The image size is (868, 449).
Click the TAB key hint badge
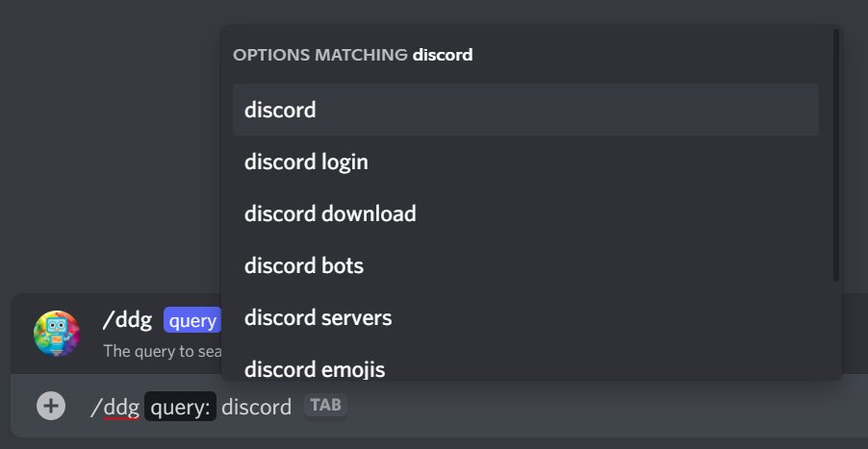point(325,406)
